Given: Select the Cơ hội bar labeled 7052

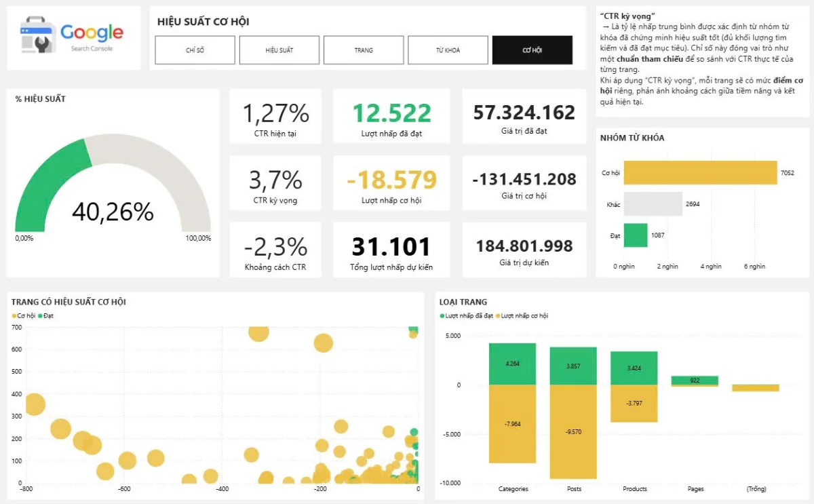Looking at the screenshot, I should click(701, 172).
